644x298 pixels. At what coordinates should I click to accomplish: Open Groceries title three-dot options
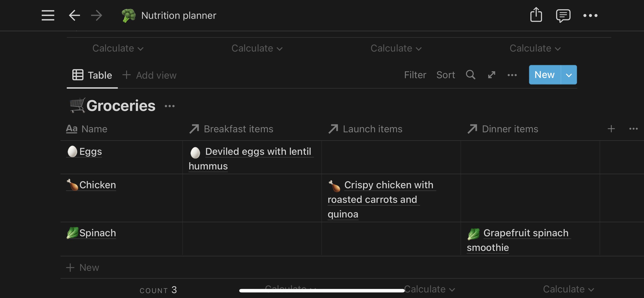pyautogui.click(x=169, y=106)
